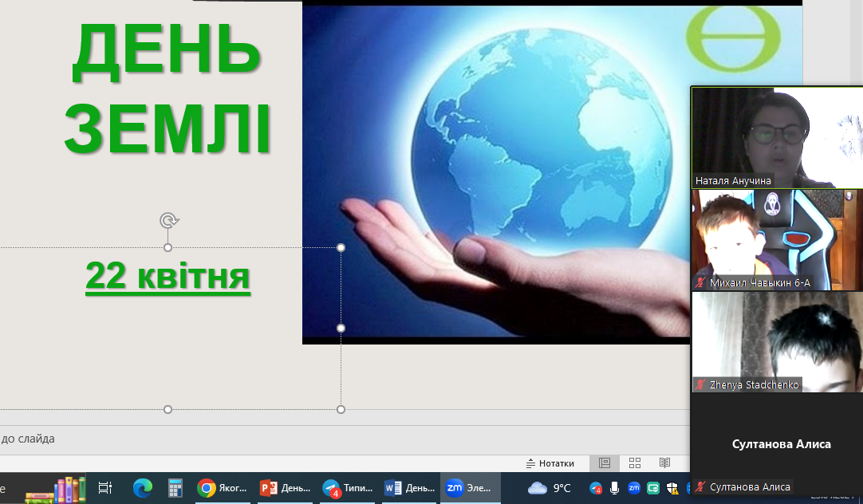Click the green tray icon beside Zoom

[x=653, y=488]
